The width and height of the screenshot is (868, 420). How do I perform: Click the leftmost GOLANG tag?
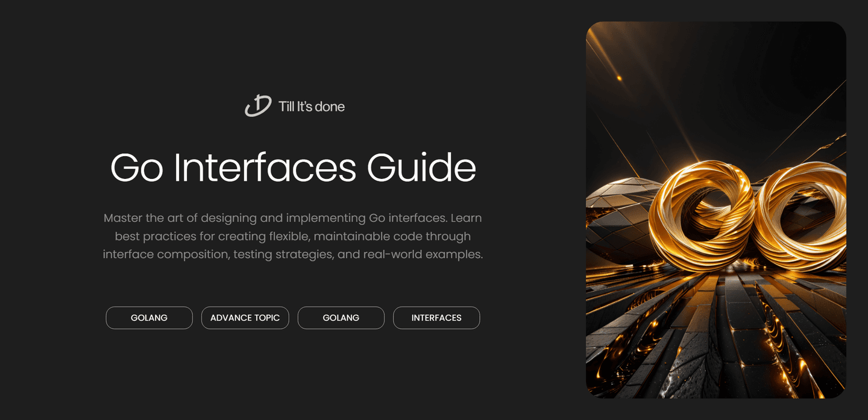click(x=149, y=318)
